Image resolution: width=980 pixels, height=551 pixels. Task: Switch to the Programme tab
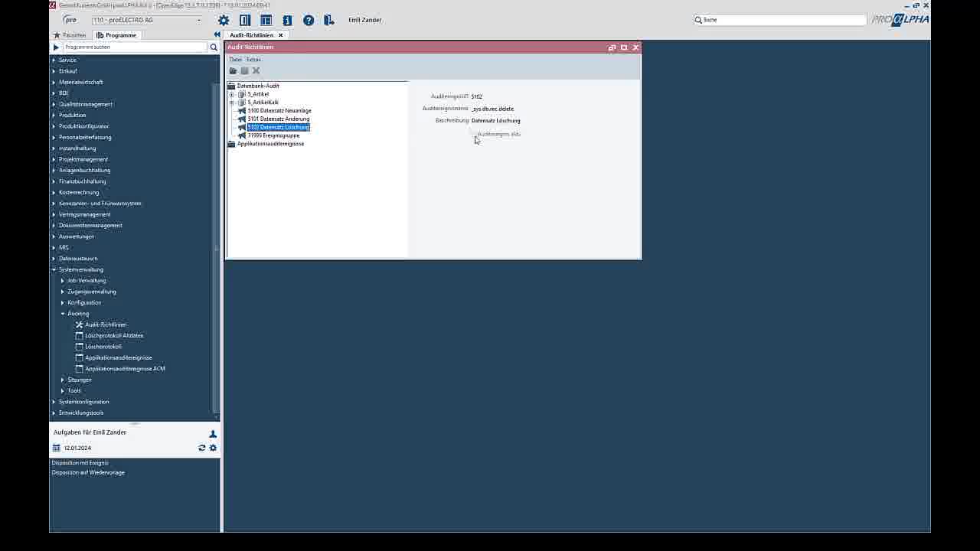point(116,35)
